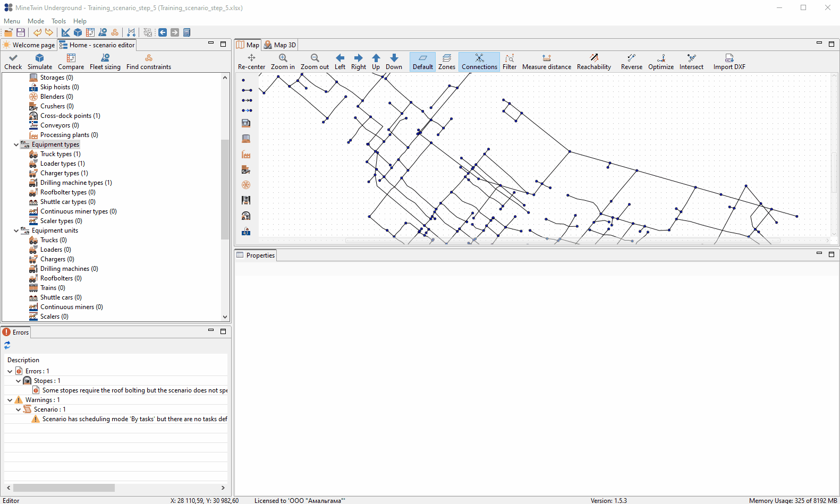The image size is (840, 504).
Task: Click the Intersect map tool
Action: (691, 62)
